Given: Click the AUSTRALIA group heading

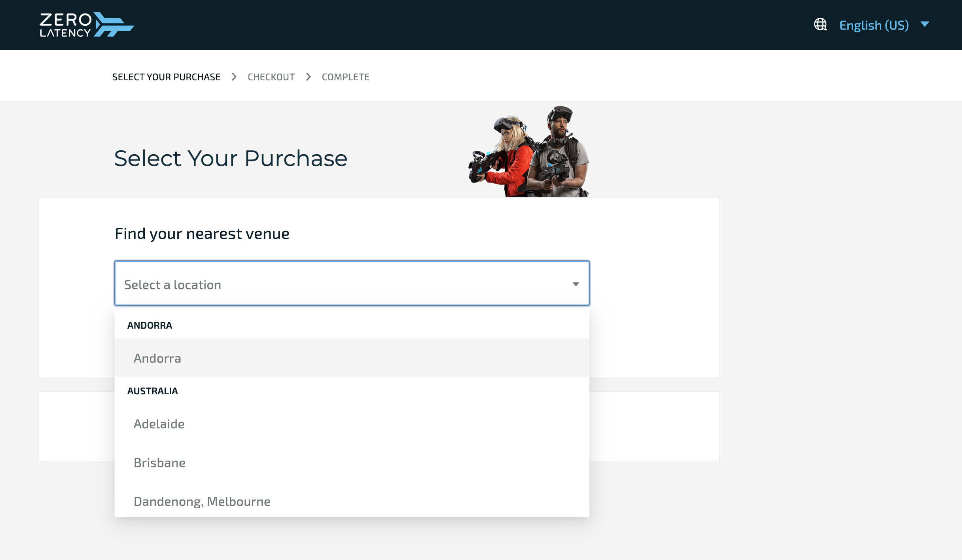Looking at the screenshot, I should 153,391.
